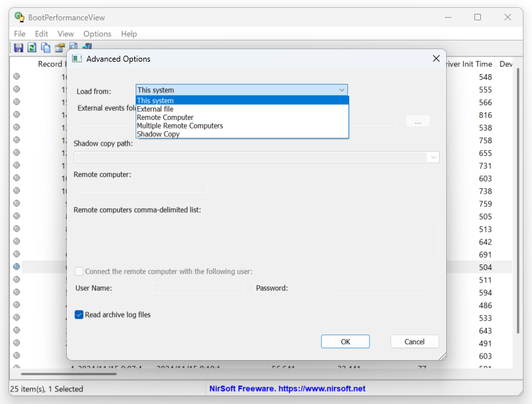Click the gray circle icon of row 505
This screenshot has height=404, width=532.
16,216
